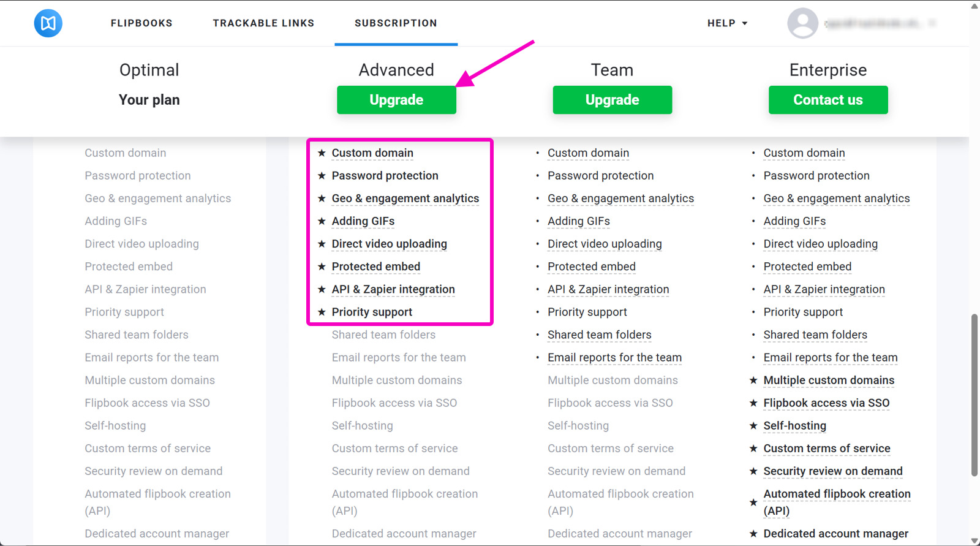Click the user avatar icon

[x=802, y=23]
